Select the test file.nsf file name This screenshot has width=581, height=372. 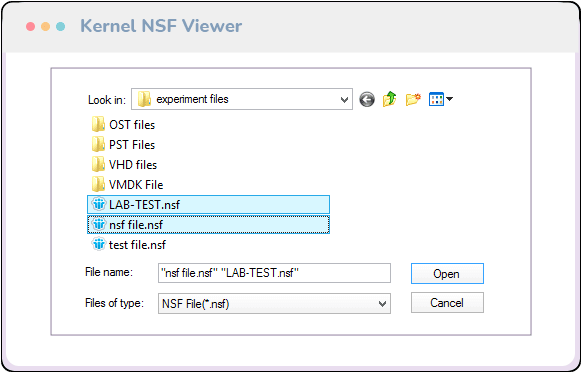tap(137, 245)
